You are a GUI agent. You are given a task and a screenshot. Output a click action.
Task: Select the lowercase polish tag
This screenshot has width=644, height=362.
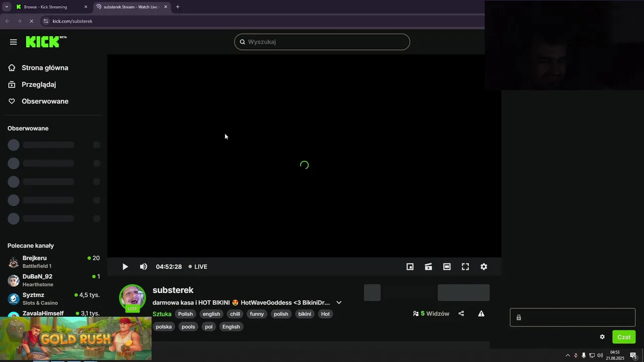pyautogui.click(x=281, y=314)
